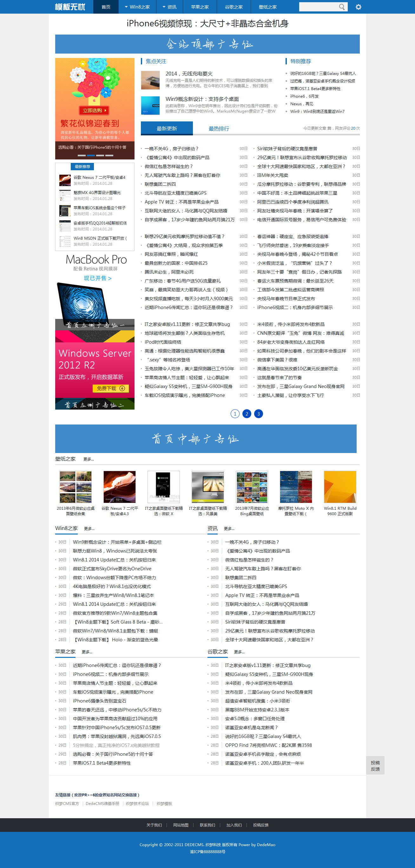Go to page 2 of the article list
Screen dimensions: 415x868
click(x=247, y=413)
